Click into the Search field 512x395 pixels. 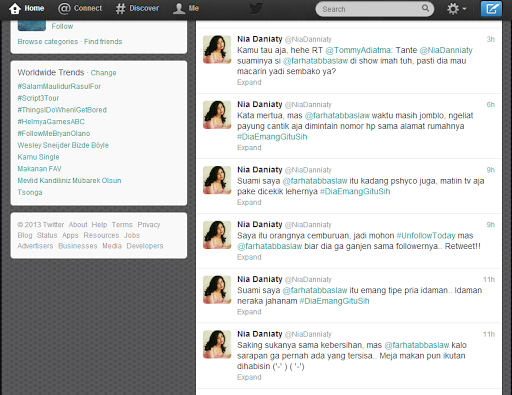coord(374,9)
